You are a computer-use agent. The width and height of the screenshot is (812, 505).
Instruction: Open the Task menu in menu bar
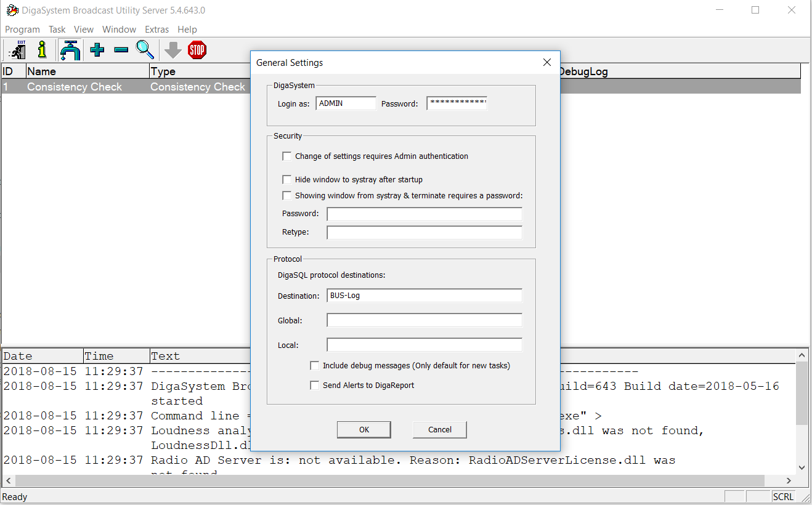[57, 30]
